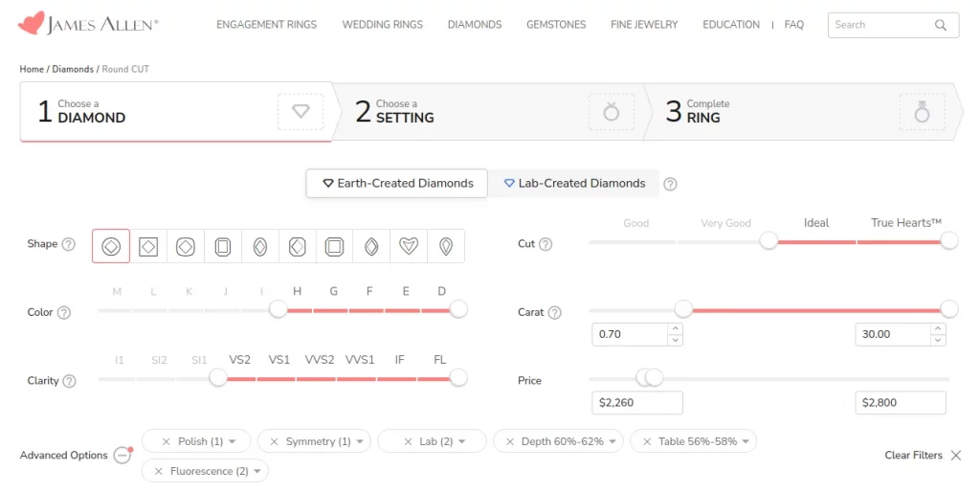Open the Cut help tooltip icon
980x493 pixels.
(546, 244)
